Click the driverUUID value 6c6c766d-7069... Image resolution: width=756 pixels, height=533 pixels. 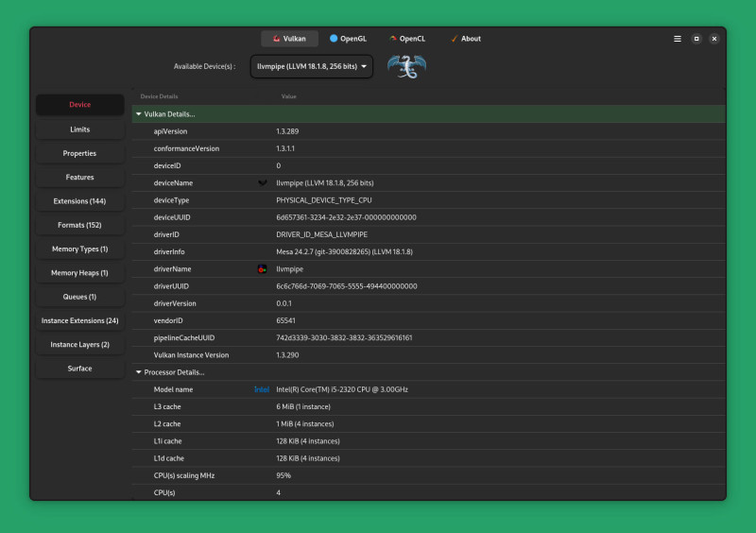347,286
